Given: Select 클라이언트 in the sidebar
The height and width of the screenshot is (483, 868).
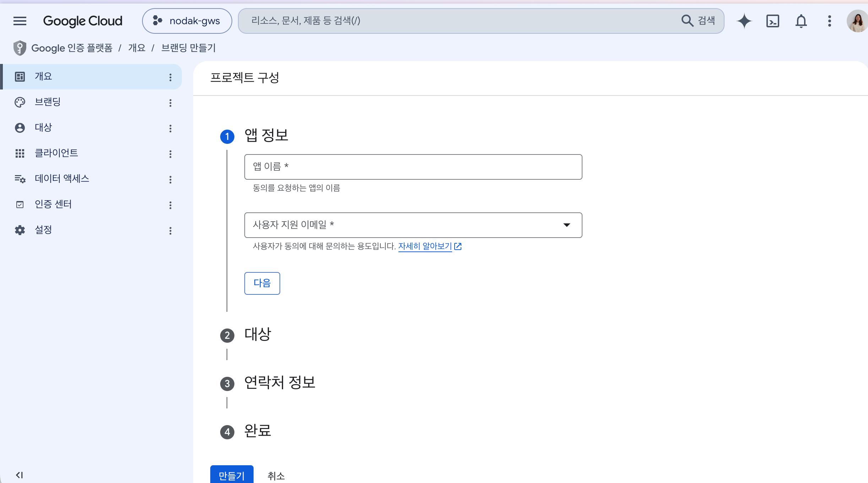Looking at the screenshot, I should 92,153.
